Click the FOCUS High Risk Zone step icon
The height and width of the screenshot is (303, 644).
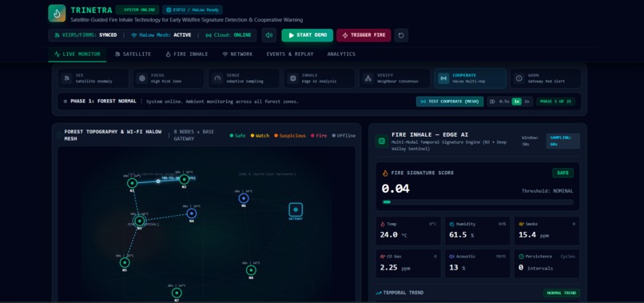142,78
